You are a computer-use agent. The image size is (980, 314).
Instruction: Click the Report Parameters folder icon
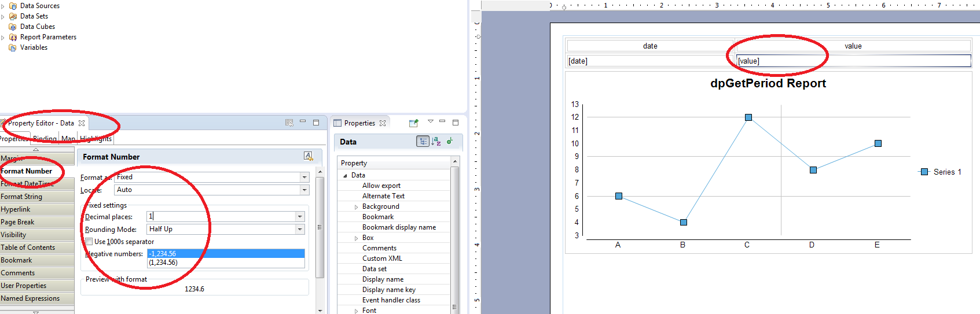(13, 37)
